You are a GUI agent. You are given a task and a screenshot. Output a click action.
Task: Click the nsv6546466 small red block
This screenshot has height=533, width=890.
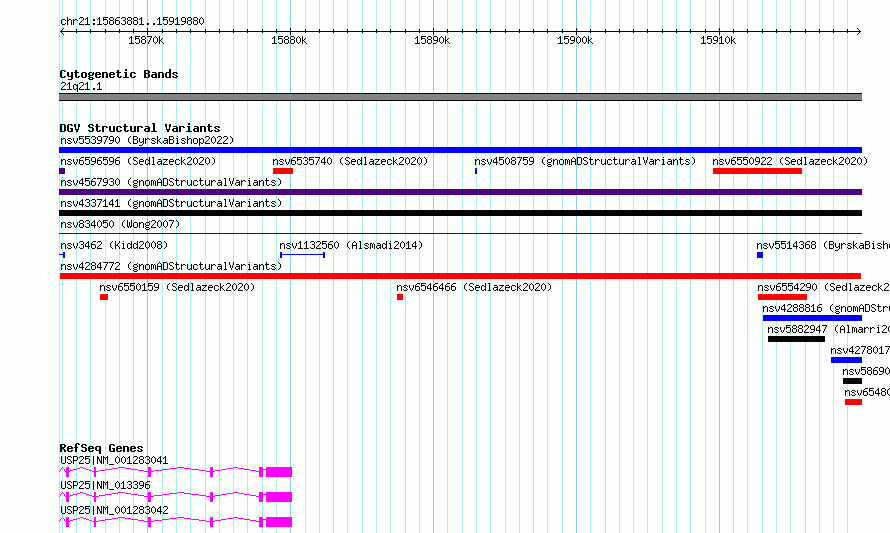pyautogui.click(x=400, y=297)
